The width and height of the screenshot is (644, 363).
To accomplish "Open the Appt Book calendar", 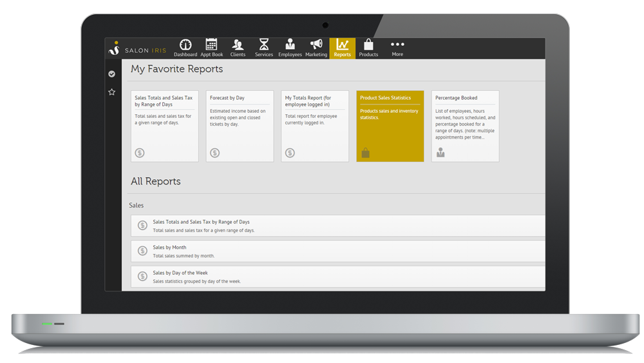I will coord(211,48).
